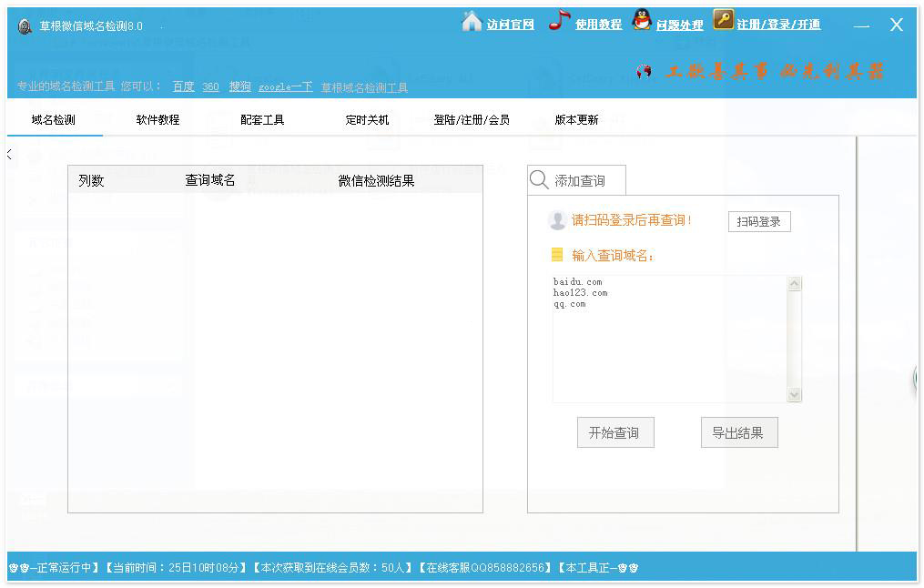Select the 版本更新 tab
The width and height of the screenshot is (924, 588).
pos(577,119)
